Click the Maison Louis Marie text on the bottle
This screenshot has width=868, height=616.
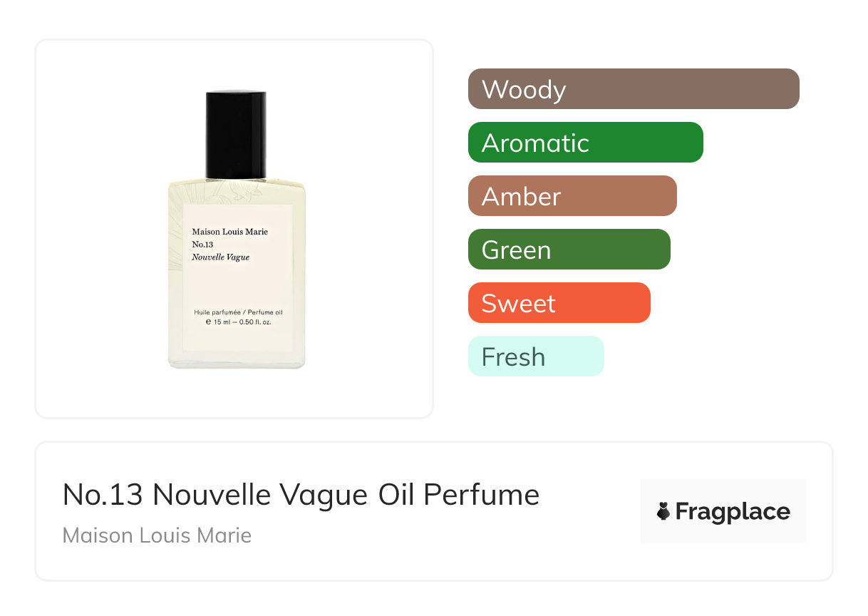(230, 232)
